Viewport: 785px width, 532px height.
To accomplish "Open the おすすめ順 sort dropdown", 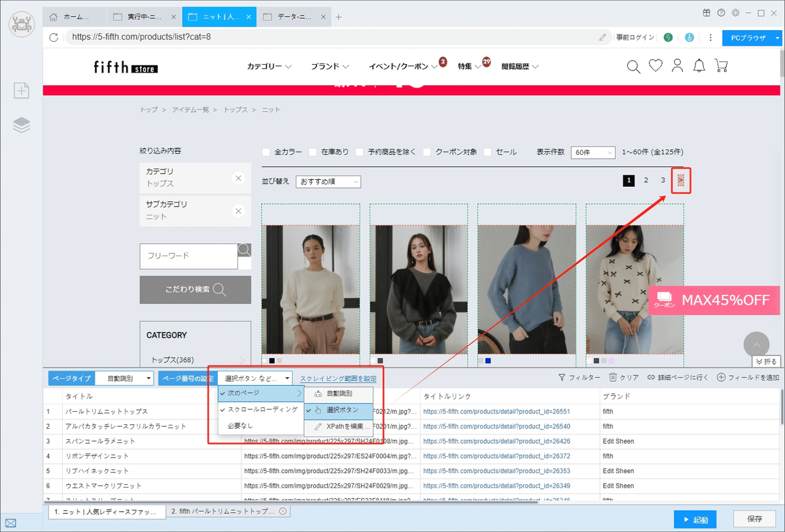I will (328, 182).
